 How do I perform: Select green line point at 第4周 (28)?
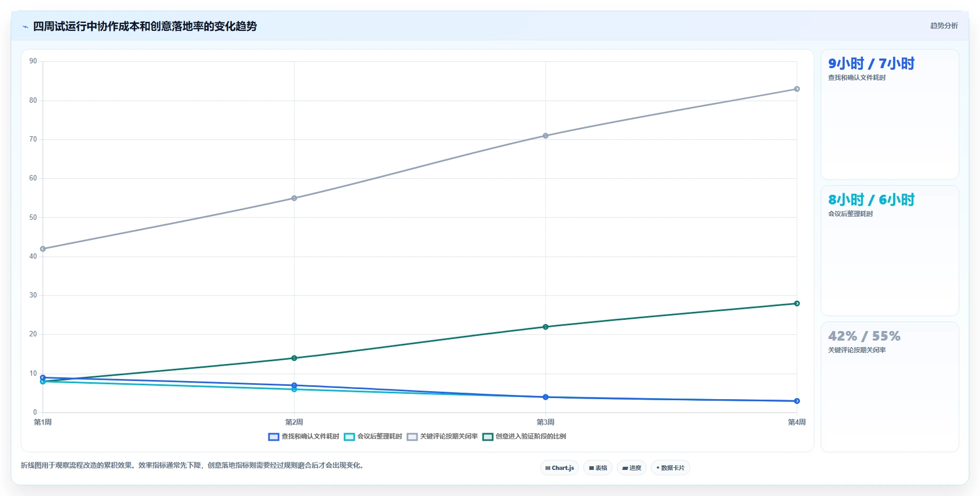click(797, 303)
